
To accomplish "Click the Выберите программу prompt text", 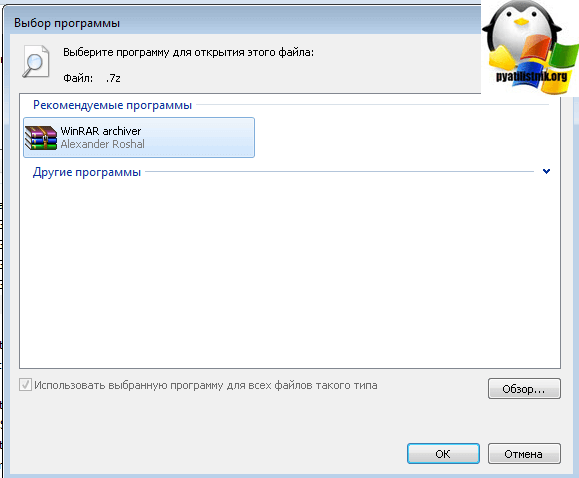I will pyautogui.click(x=188, y=52).
